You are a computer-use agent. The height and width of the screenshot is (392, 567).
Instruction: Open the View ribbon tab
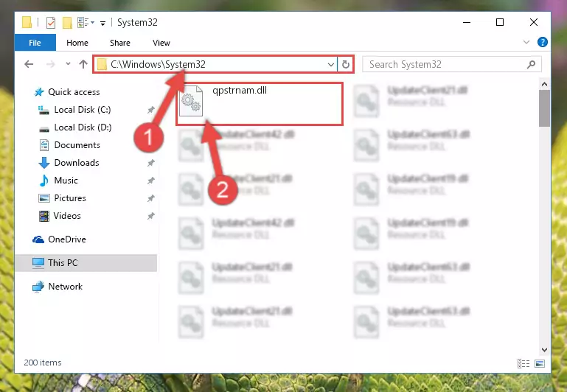[x=161, y=43]
